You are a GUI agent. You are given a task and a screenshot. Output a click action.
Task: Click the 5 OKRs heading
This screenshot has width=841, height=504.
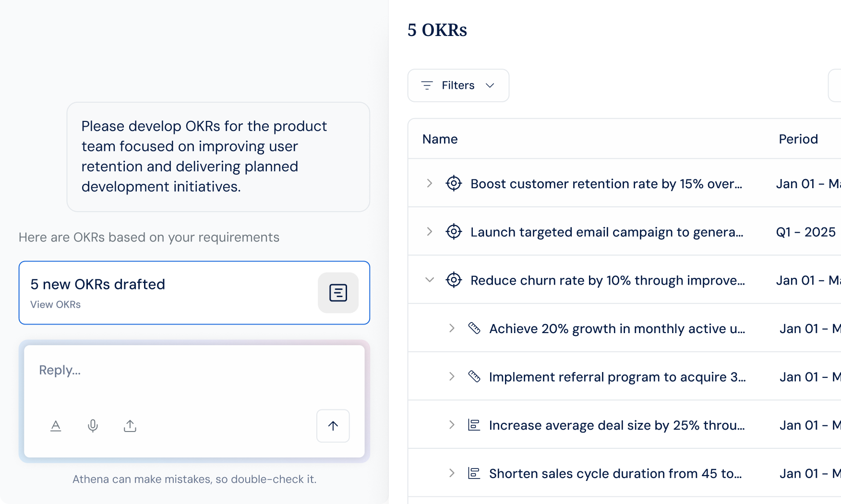pos(437,30)
